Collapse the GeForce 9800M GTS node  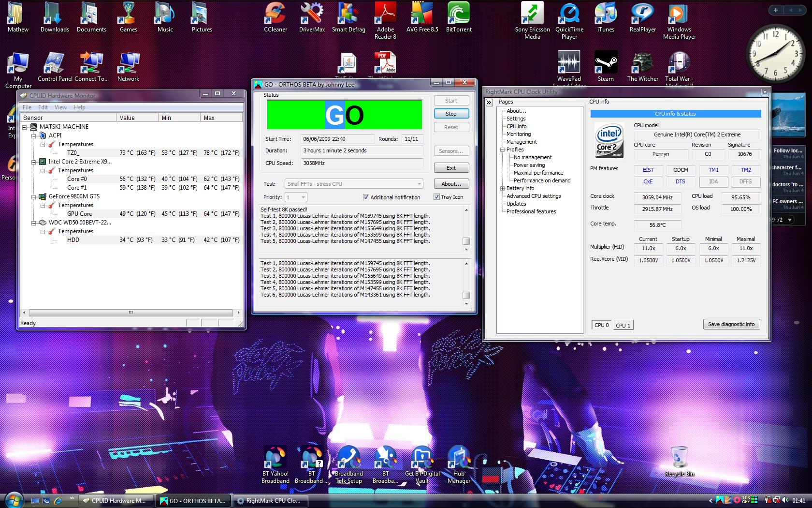pos(34,196)
